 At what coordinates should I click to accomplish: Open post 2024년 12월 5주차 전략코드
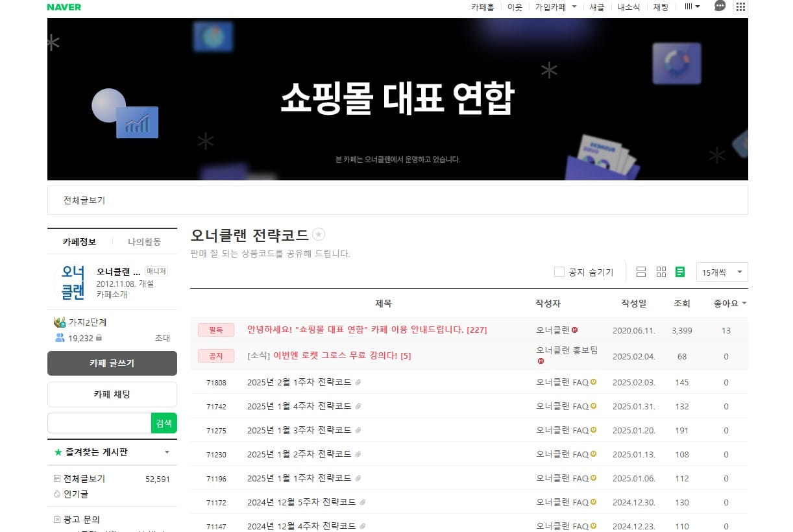pos(302,503)
